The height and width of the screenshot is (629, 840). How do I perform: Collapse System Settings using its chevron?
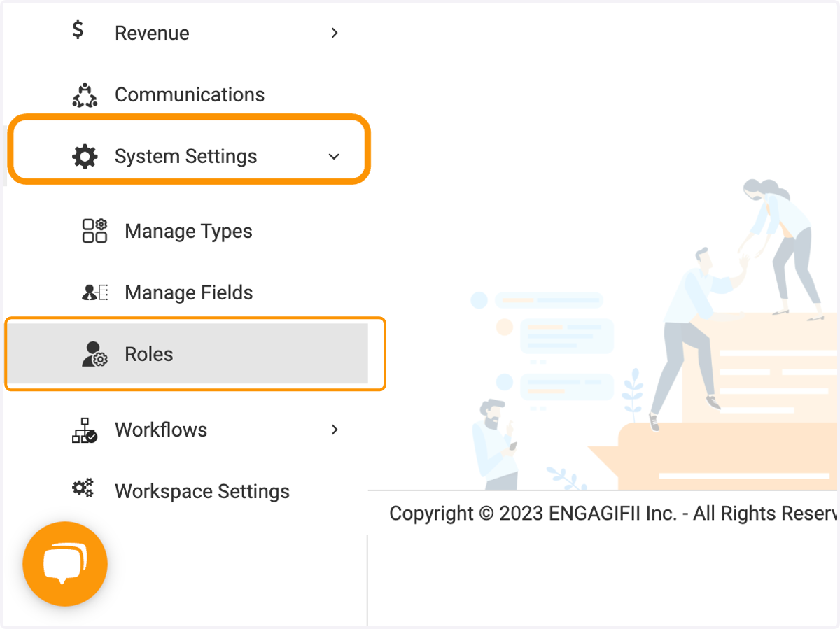(x=334, y=157)
